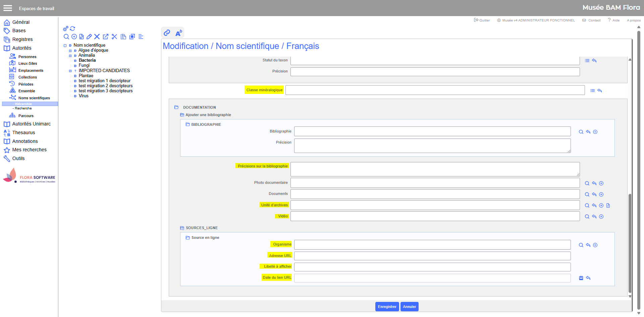Click the pencil edit icon in tree toolbar
The image size is (644, 317).
point(89,37)
